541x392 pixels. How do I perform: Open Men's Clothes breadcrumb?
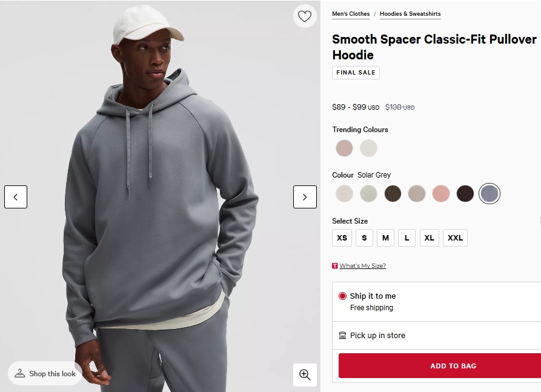click(351, 14)
